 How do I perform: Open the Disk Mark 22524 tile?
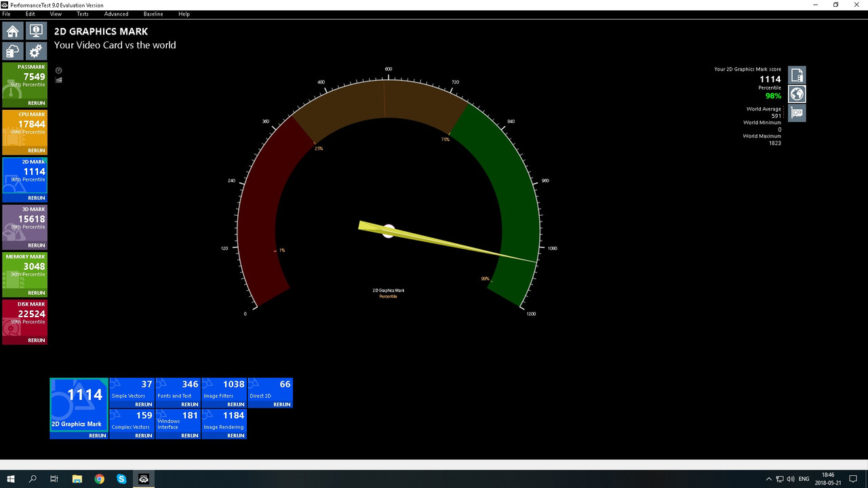(x=25, y=322)
